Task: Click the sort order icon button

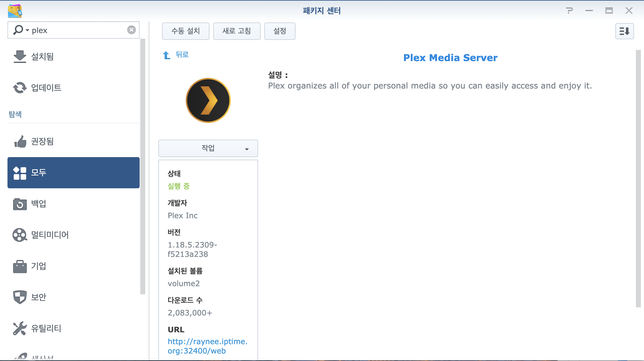Action: (624, 31)
